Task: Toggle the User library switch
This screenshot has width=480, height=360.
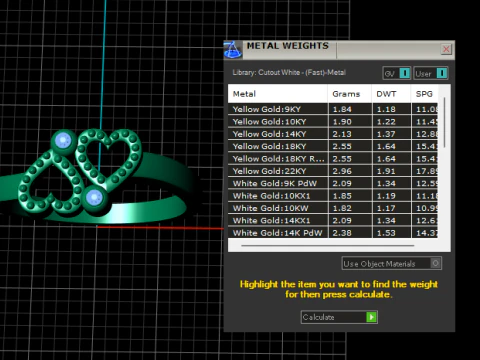Action: tap(431, 73)
